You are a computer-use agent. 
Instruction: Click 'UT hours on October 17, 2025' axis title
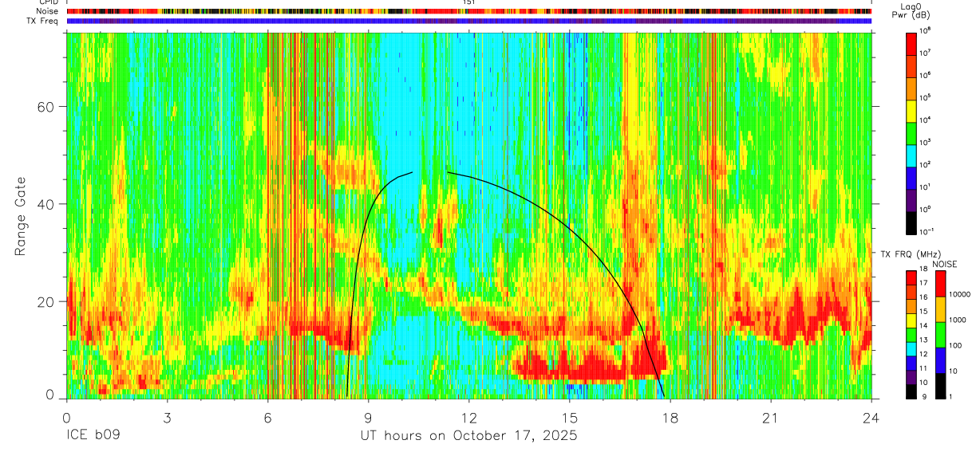pos(469,436)
